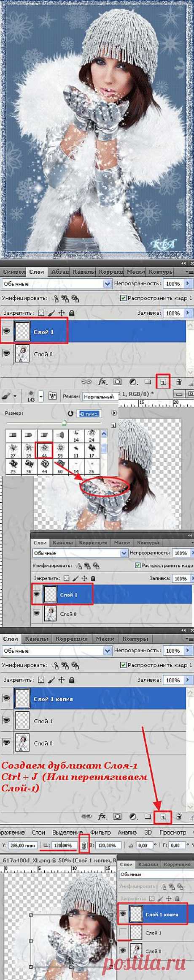
Task: Add layer mask icon in Символ-tab panel
Action: point(118,382)
